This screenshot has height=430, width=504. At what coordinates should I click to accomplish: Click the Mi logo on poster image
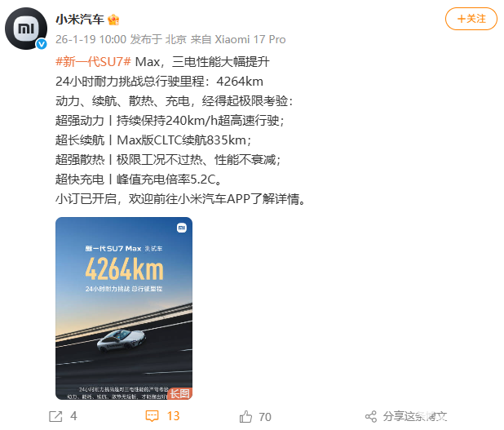click(182, 228)
